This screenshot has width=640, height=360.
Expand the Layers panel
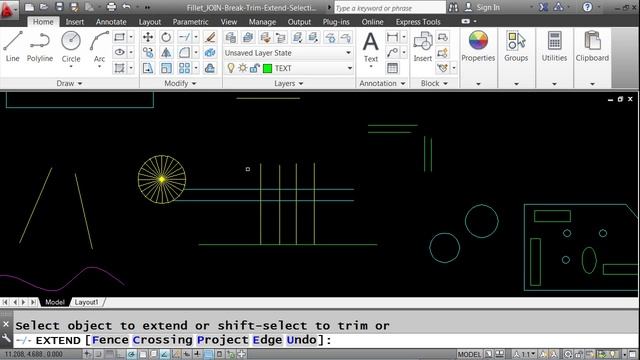point(289,83)
